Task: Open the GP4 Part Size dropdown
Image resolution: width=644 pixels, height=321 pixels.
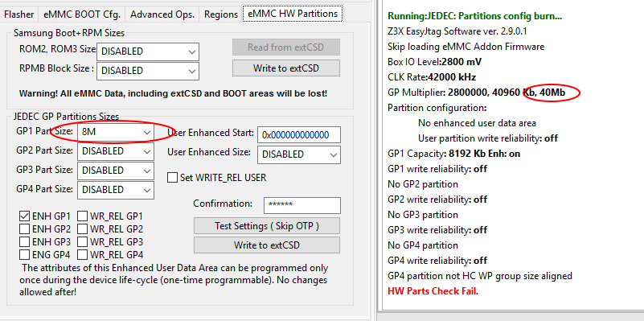Action: [x=116, y=190]
